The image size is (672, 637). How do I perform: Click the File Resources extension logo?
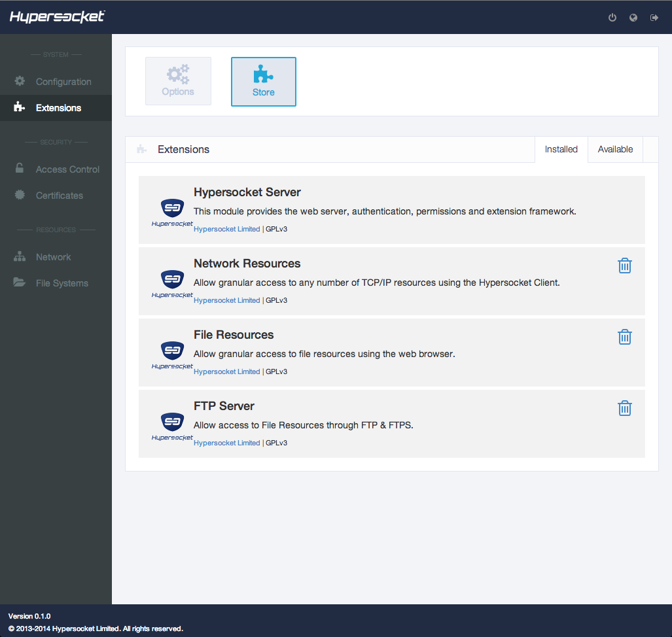(172, 355)
